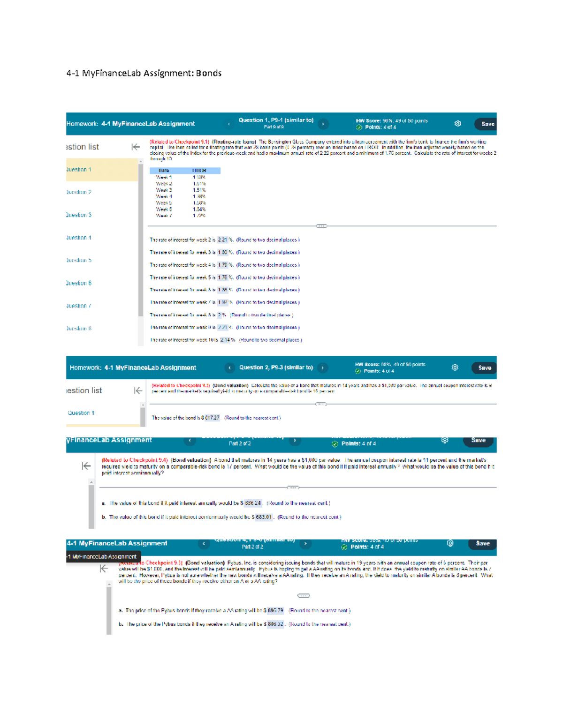
Task: Open gear settings in Pybus bond question header
Action: point(450,543)
